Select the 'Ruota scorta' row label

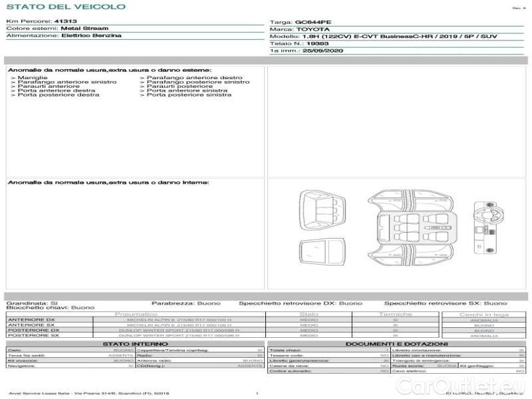(x=408, y=366)
